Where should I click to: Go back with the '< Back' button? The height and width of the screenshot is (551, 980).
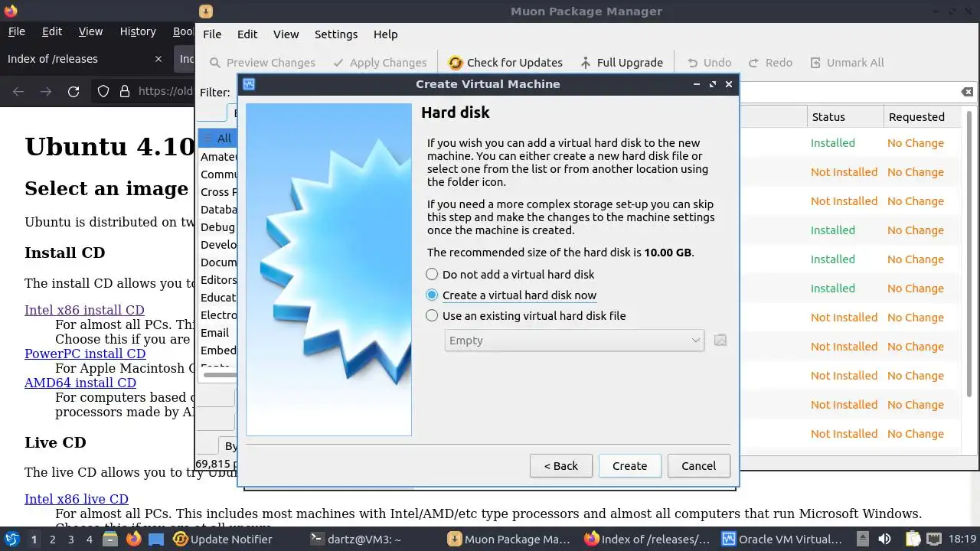point(560,465)
